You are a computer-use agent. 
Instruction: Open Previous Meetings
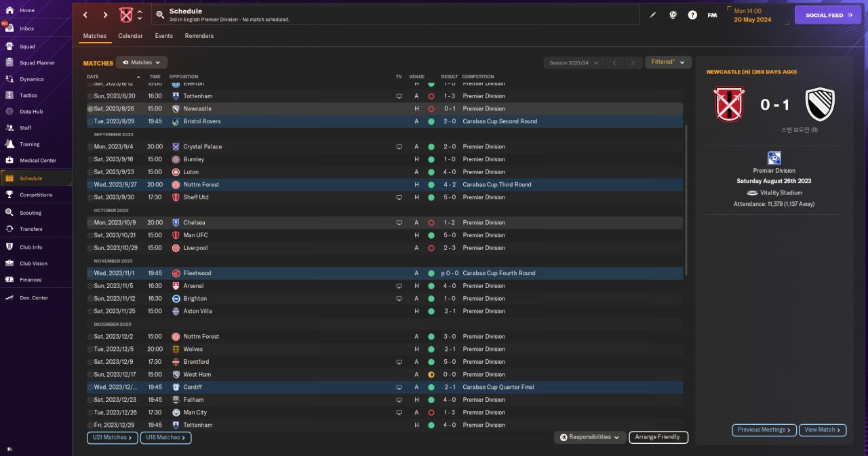(764, 430)
